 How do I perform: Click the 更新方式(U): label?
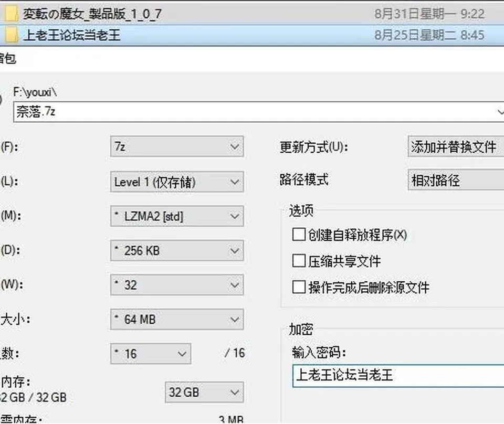[x=314, y=147]
